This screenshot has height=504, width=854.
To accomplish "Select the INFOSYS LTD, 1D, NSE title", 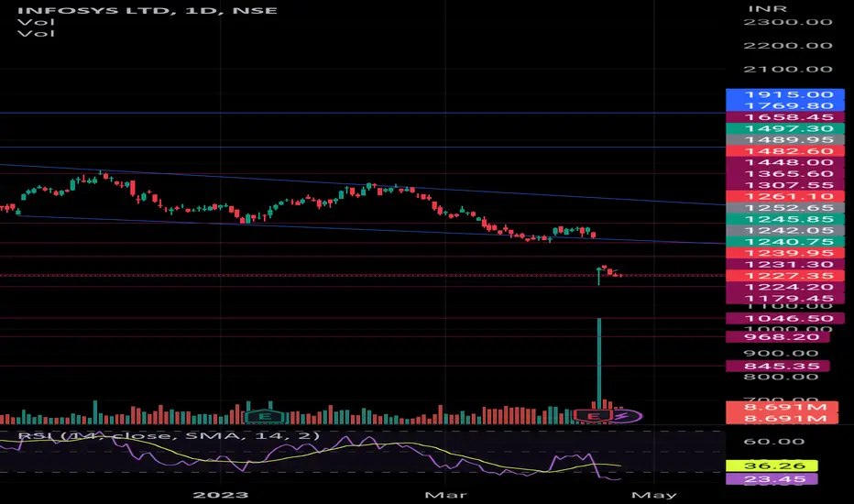I will (x=147, y=10).
